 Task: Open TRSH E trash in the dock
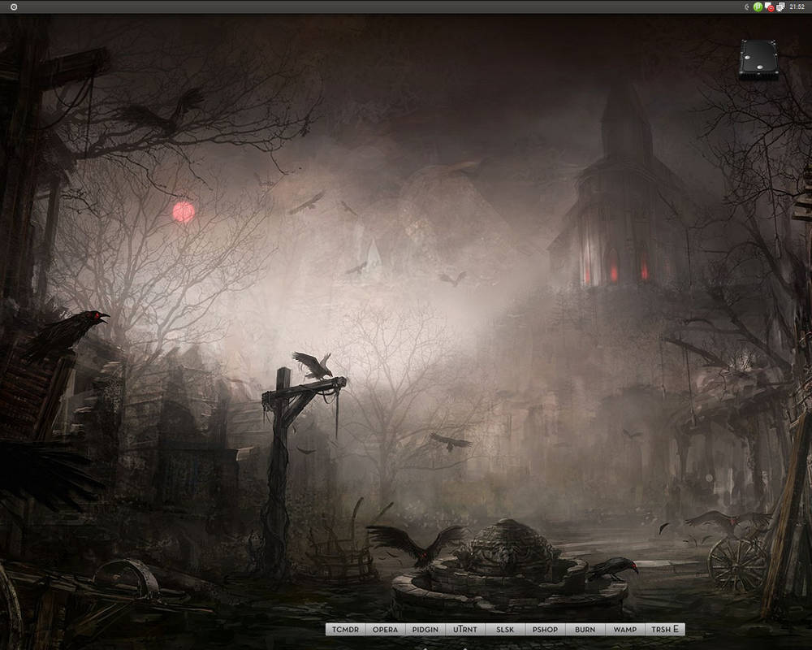pyautogui.click(x=665, y=629)
